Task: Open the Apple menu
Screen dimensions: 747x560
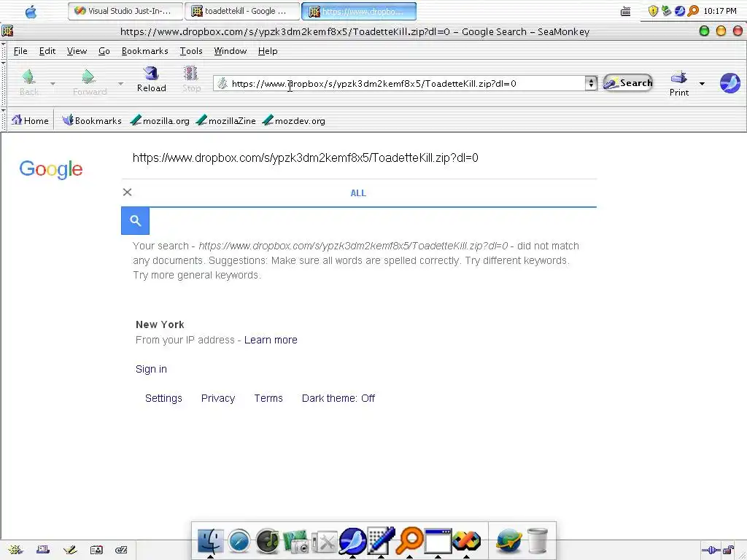Action: point(31,11)
